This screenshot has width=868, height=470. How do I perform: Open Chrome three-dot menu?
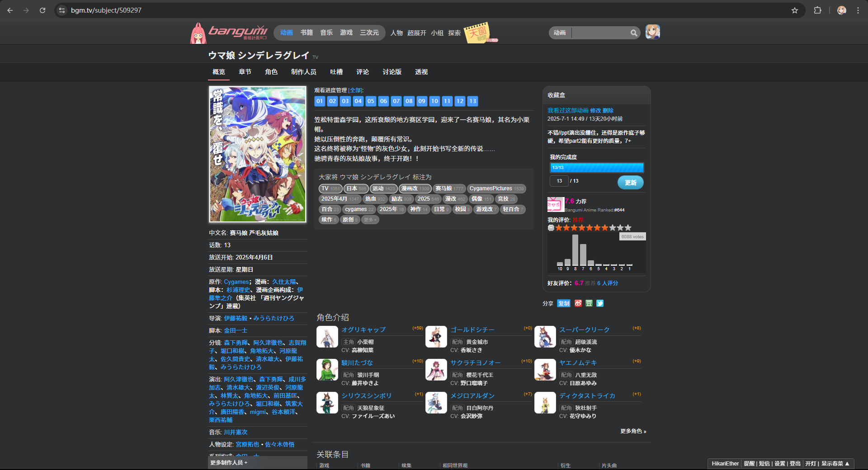point(858,10)
